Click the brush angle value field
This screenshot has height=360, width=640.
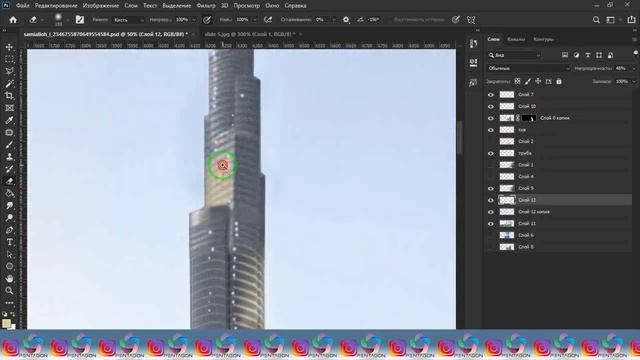point(373,20)
